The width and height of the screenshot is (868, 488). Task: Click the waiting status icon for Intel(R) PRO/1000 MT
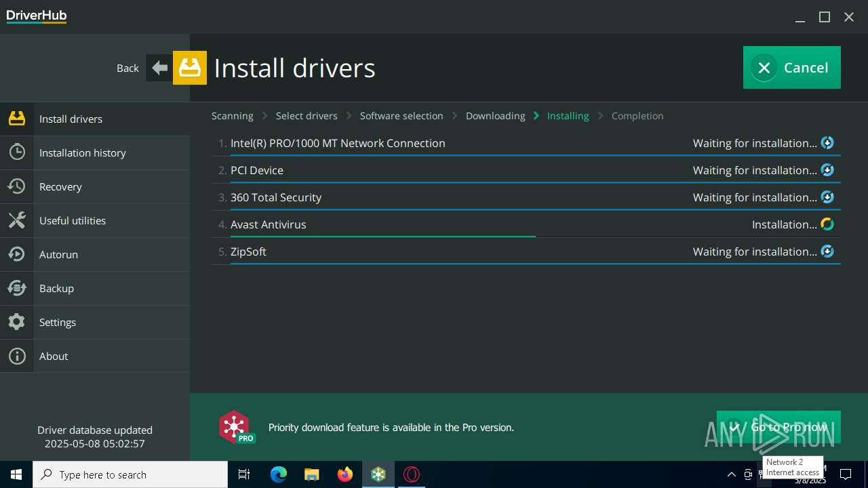(x=827, y=143)
